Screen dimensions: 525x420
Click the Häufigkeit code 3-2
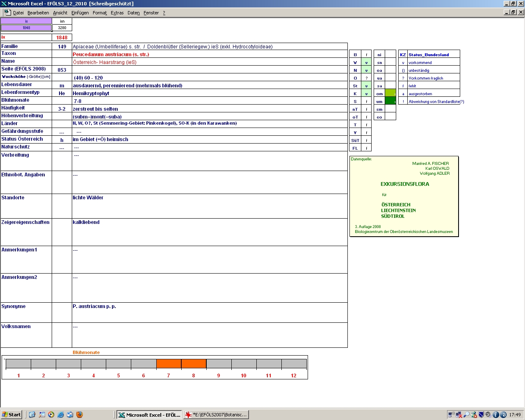pos(62,109)
